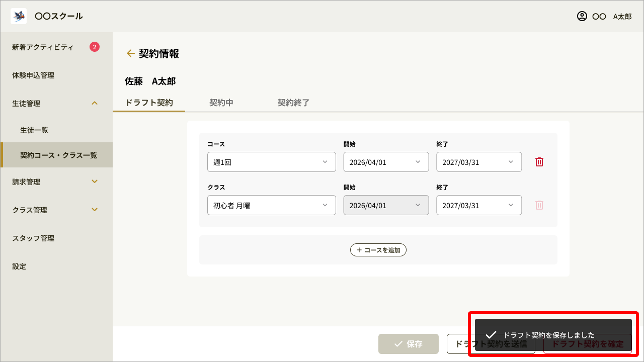Viewport: 644px width, 362px height.
Task: Click the red trash icon to delete the course row
Action: click(x=539, y=161)
